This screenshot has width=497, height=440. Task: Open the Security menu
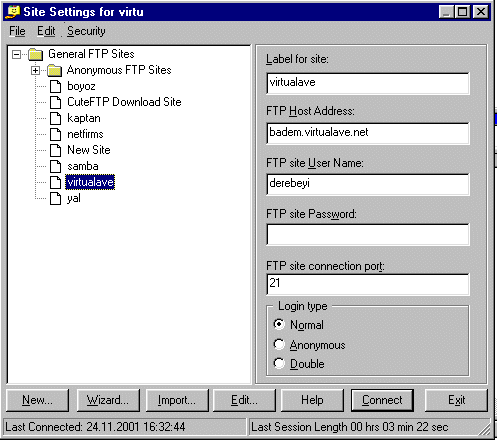click(x=86, y=31)
